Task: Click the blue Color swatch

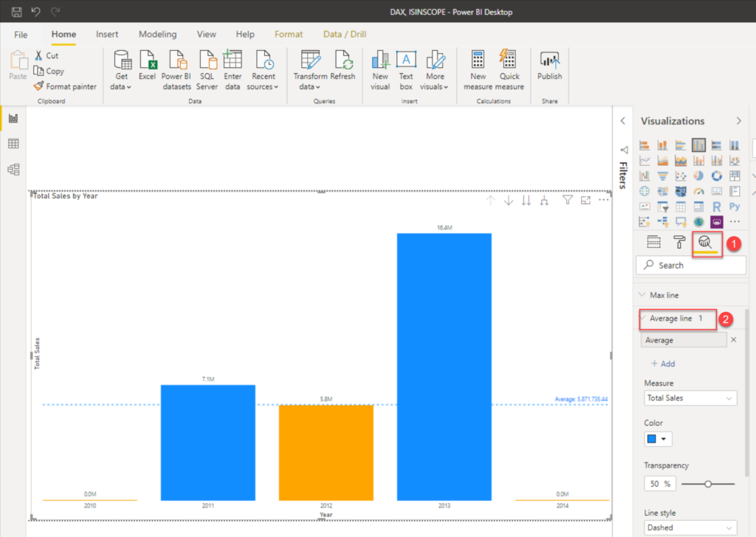Action: (x=651, y=439)
